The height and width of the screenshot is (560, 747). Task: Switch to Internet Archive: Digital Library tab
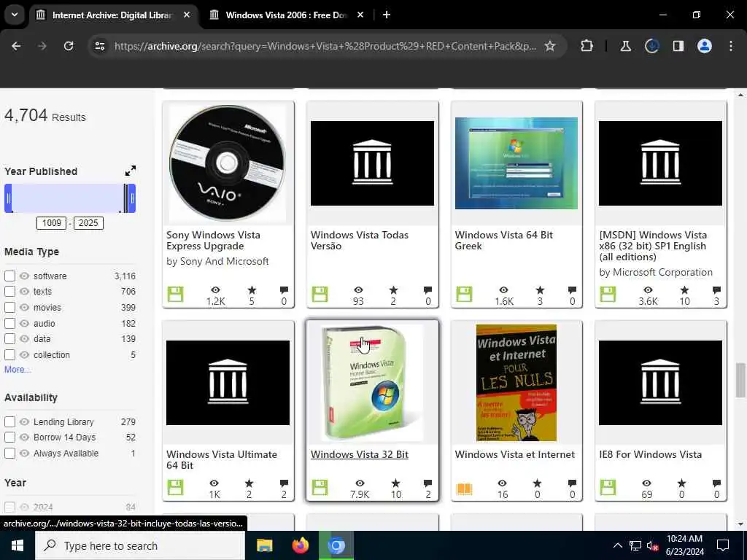point(112,15)
